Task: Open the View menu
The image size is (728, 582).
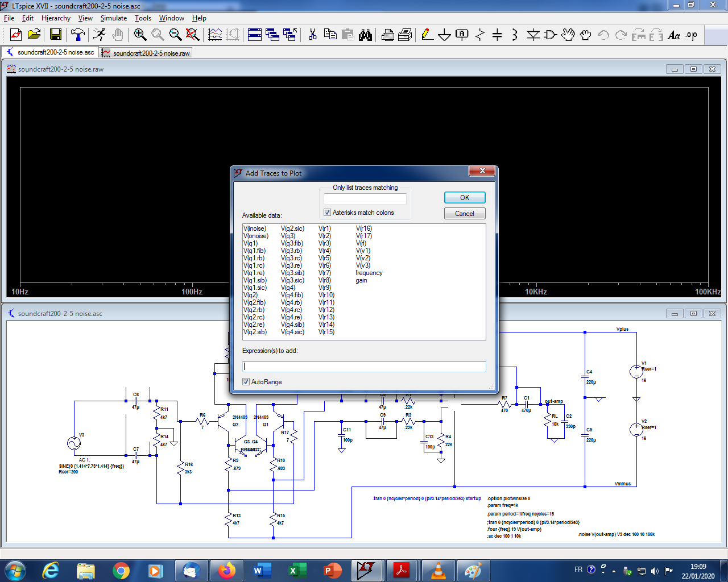Action: coord(85,18)
